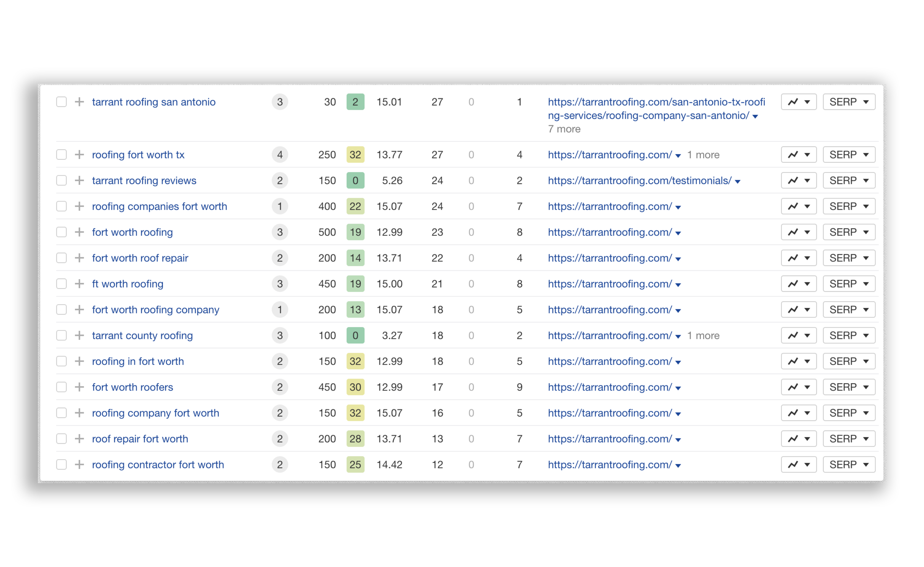Screen dimensions: 924x567
Task: Check the box for tarrant roofing san antonio
Action: [x=62, y=102]
